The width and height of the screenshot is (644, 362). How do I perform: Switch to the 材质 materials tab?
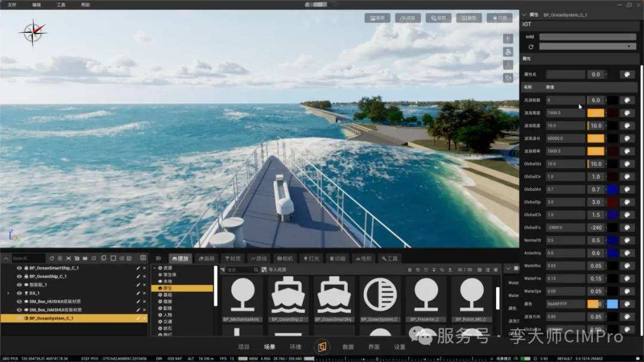click(234, 259)
